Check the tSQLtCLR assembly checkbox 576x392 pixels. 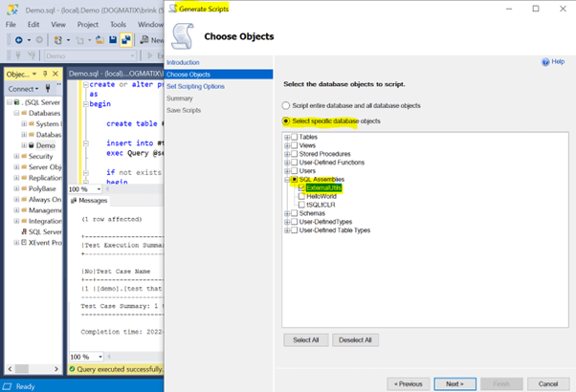[x=301, y=205]
